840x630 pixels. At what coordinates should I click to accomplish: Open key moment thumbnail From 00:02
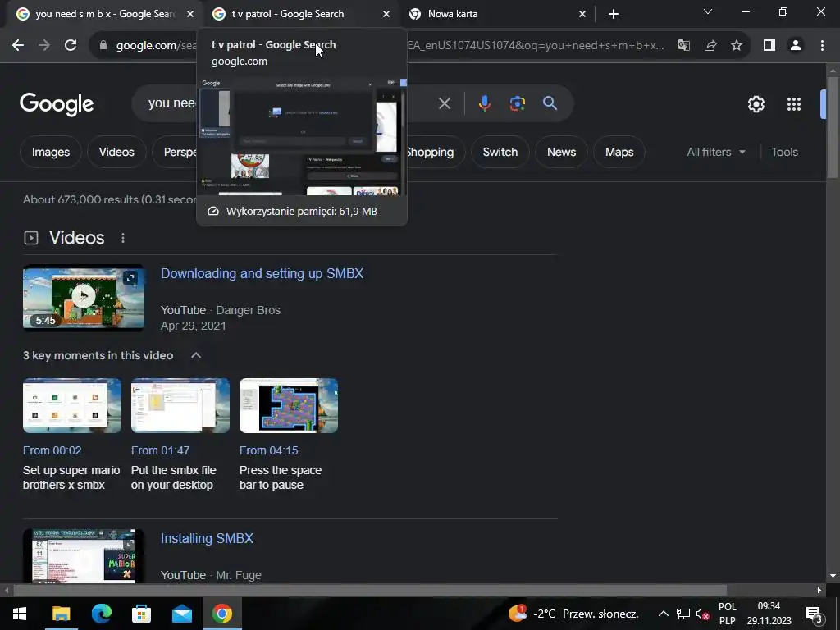(72, 405)
